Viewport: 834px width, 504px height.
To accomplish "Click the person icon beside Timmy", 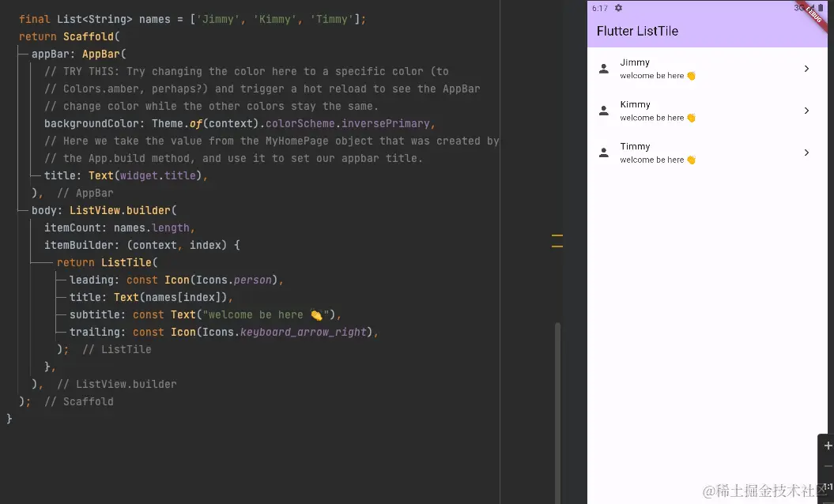I will tap(604, 152).
